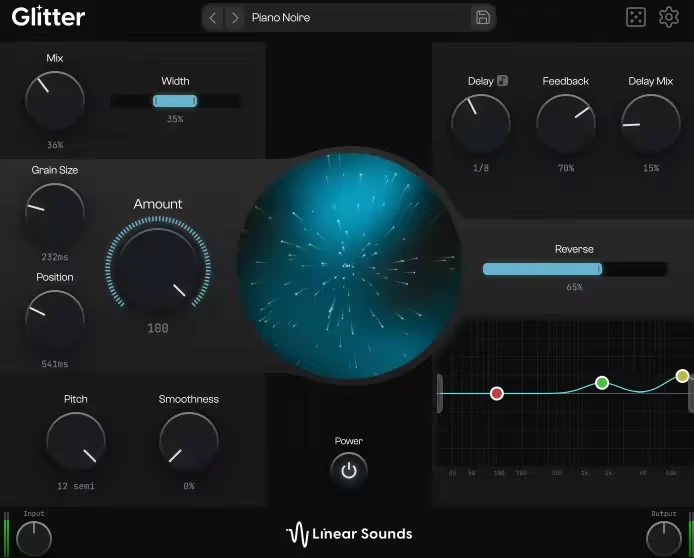Click the Delay time knob
The height and width of the screenshot is (558, 694).
(x=481, y=124)
